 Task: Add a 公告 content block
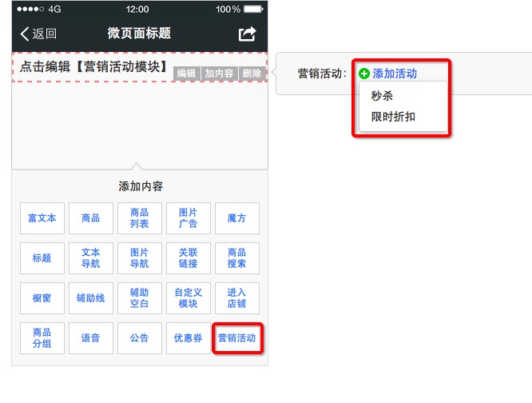[x=140, y=338]
